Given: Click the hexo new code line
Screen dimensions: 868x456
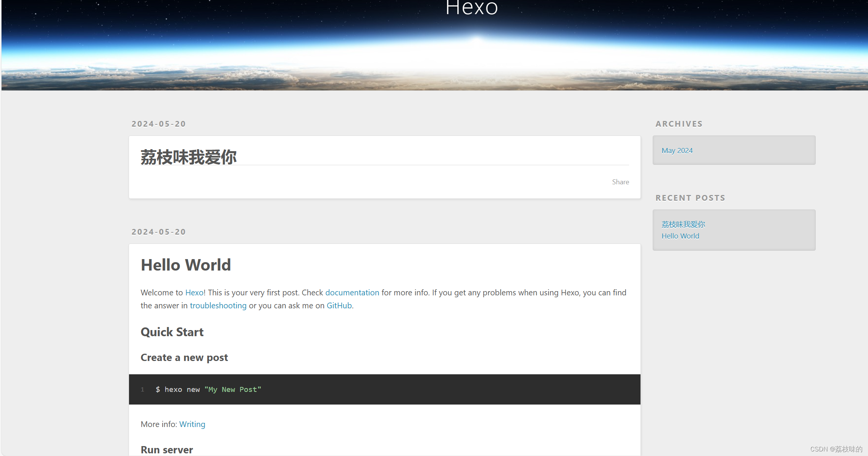Looking at the screenshot, I should pos(208,389).
